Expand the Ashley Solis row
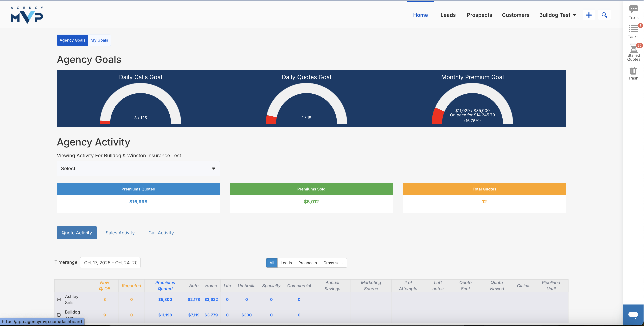Image resolution: width=644 pixels, height=326 pixels. pyautogui.click(x=59, y=299)
